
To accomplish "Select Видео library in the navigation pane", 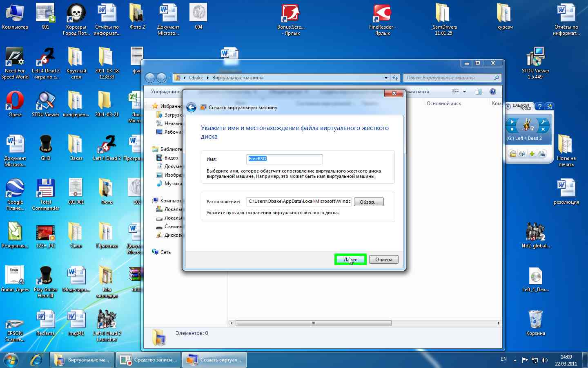I will pos(167,158).
